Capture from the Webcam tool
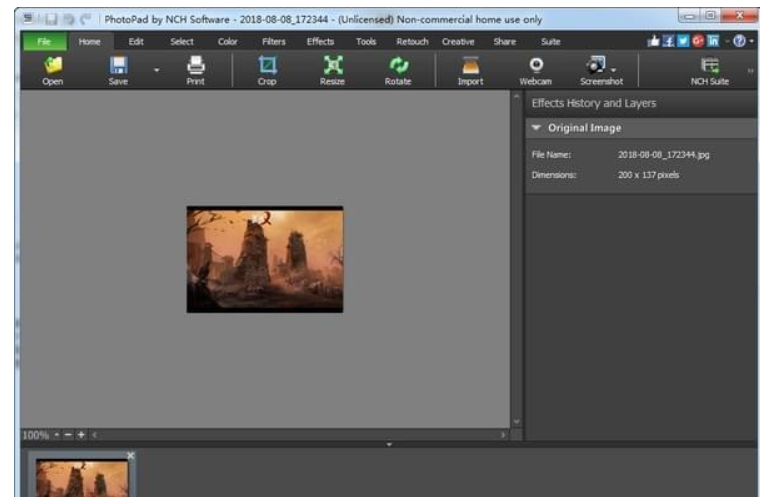760x497 pixels. pos(536,70)
